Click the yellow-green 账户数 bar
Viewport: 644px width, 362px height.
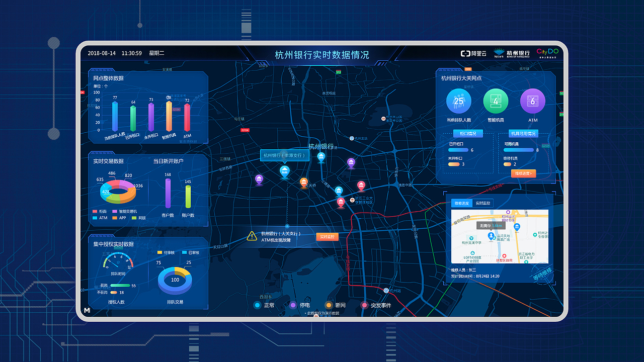(188, 196)
